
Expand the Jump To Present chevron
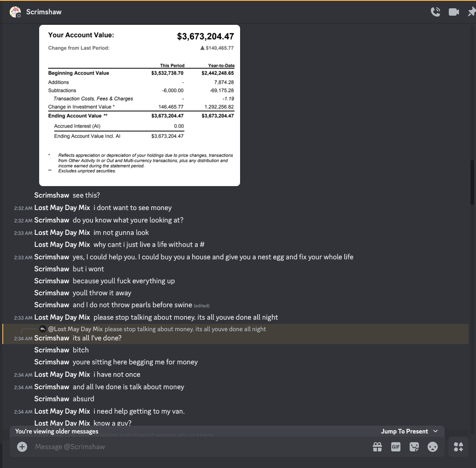(x=435, y=431)
